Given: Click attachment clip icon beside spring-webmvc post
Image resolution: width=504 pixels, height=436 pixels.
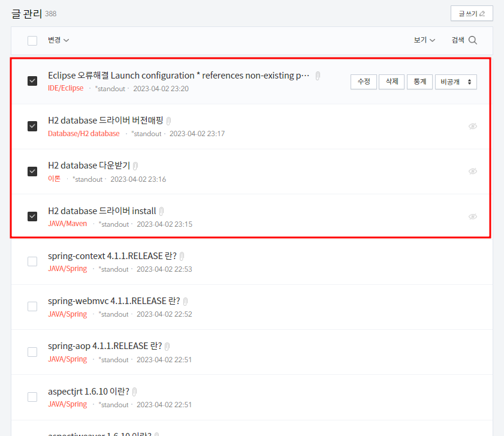Looking at the screenshot, I should coord(185,301).
